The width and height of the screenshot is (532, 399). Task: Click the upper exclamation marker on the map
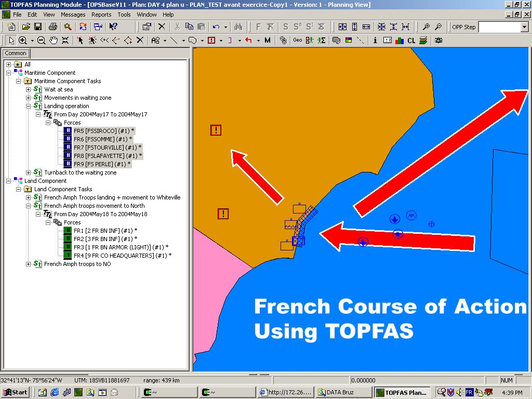click(x=216, y=130)
